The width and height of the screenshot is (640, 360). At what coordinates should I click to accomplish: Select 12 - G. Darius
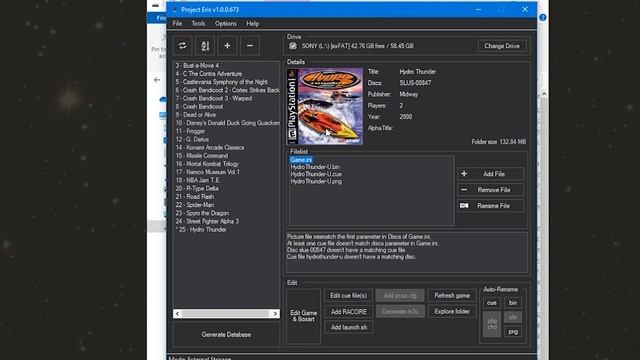click(192, 139)
